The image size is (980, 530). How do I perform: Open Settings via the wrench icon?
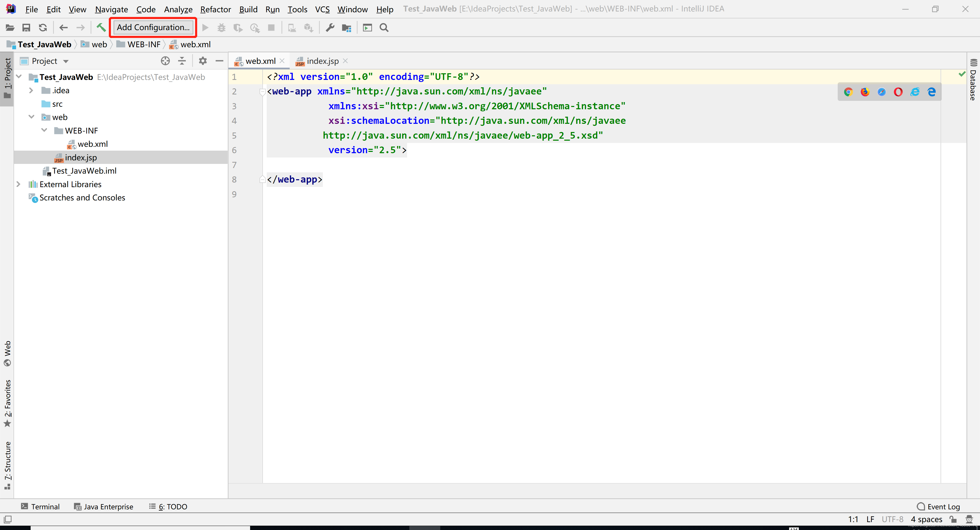330,27
